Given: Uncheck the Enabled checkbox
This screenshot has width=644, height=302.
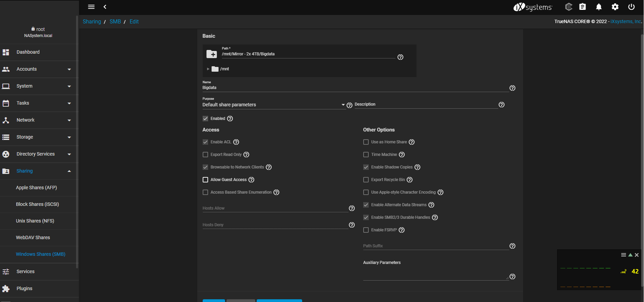Looking at the screenshot, I should coord(205,119).
